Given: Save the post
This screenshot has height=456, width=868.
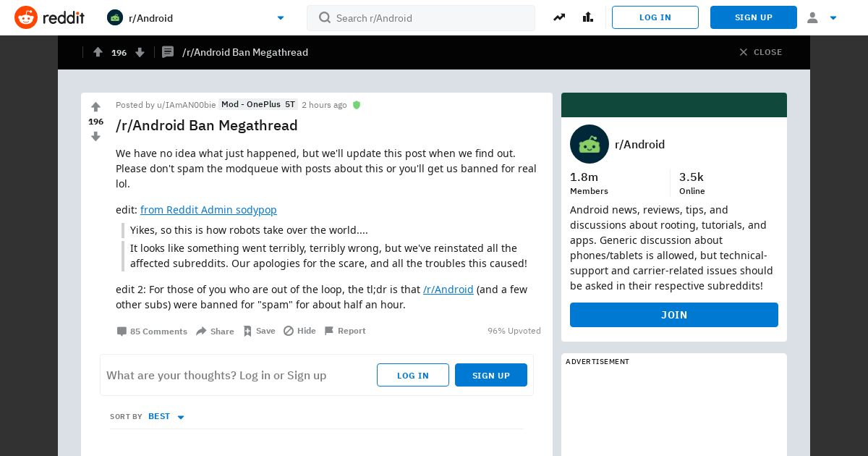Looking at the screenshot, I should point(259,331).
